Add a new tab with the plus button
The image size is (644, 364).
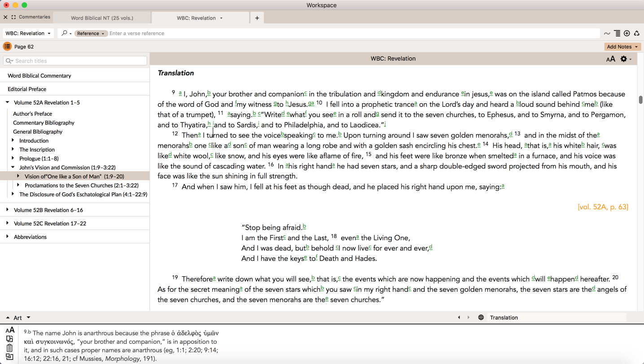tap(257, 18)
